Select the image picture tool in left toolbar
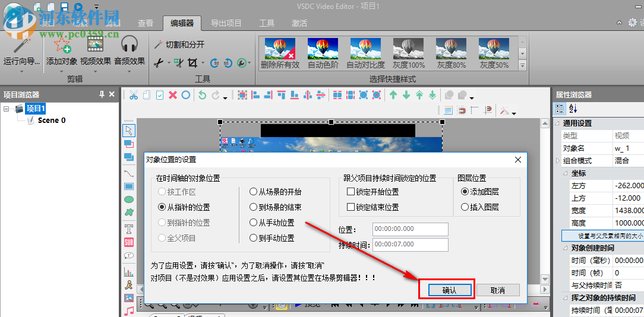 pos(129,297)
